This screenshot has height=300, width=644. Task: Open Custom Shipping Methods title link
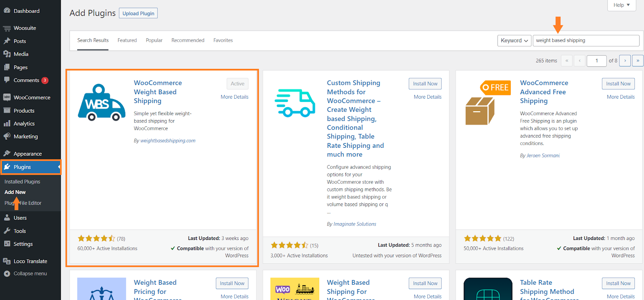pyautogui.click(x=355, y=118)
